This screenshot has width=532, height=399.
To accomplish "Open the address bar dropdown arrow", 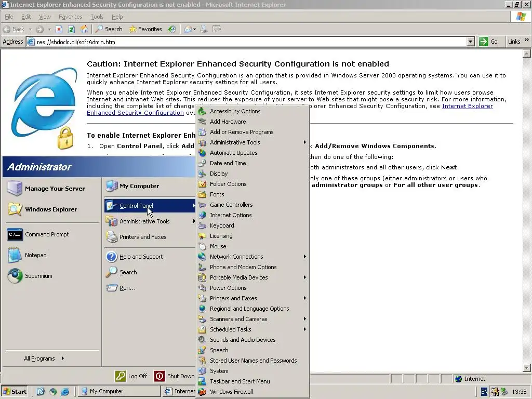I will click(x=470, y=42).
